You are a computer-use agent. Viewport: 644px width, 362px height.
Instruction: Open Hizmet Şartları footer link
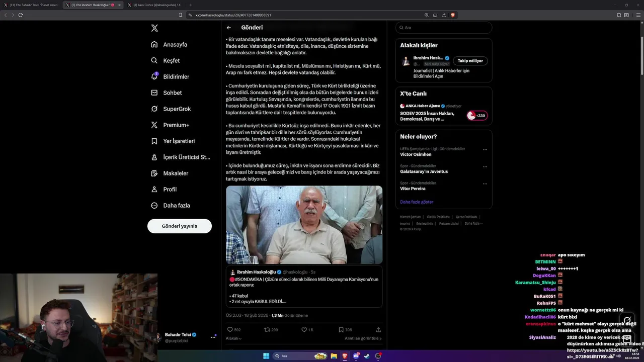(x=410, y=217)
